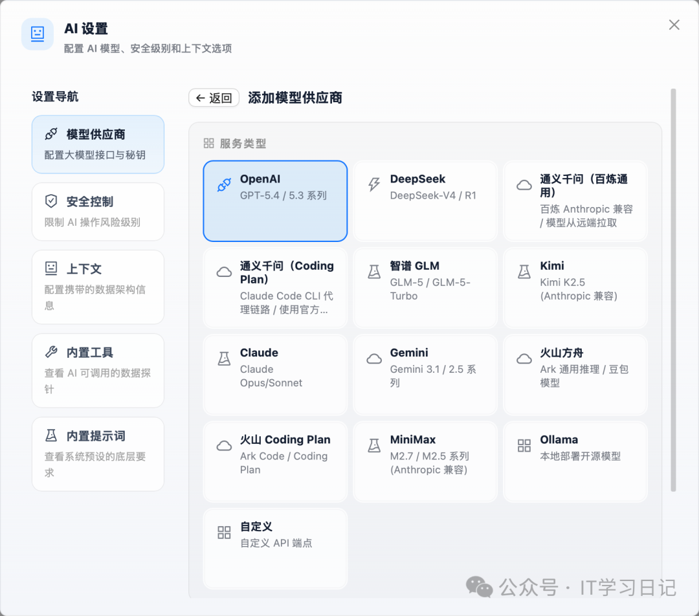This screenshot has width=699, height=616.
Task: Click the face icon beside 上下文
Action: pyautogui.click(x=51, y=269)
